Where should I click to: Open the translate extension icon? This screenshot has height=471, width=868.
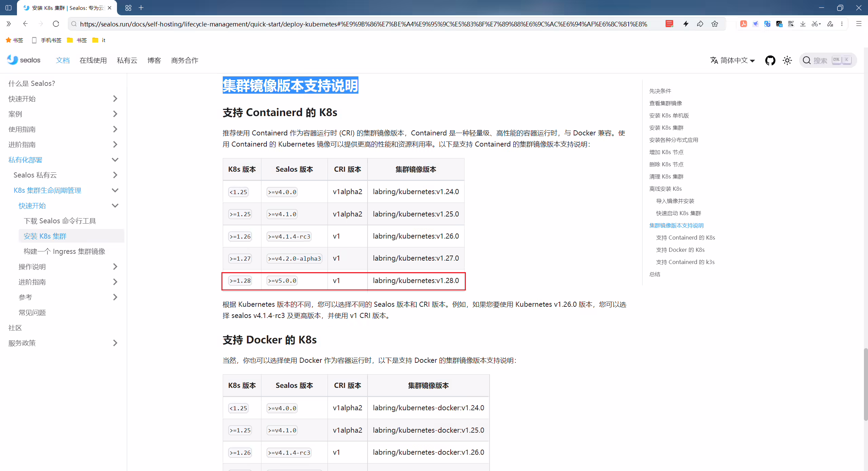pos(767,24)
